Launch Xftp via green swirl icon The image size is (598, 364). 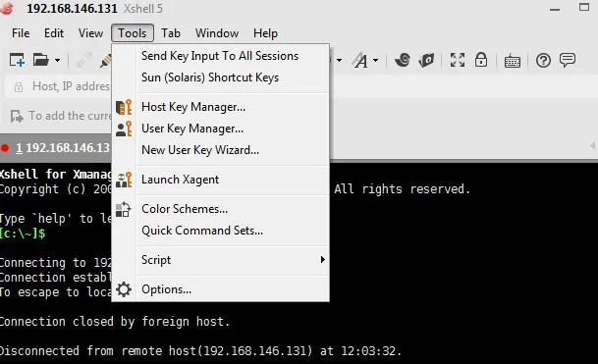pyautogui.click(x=402, y=60)
